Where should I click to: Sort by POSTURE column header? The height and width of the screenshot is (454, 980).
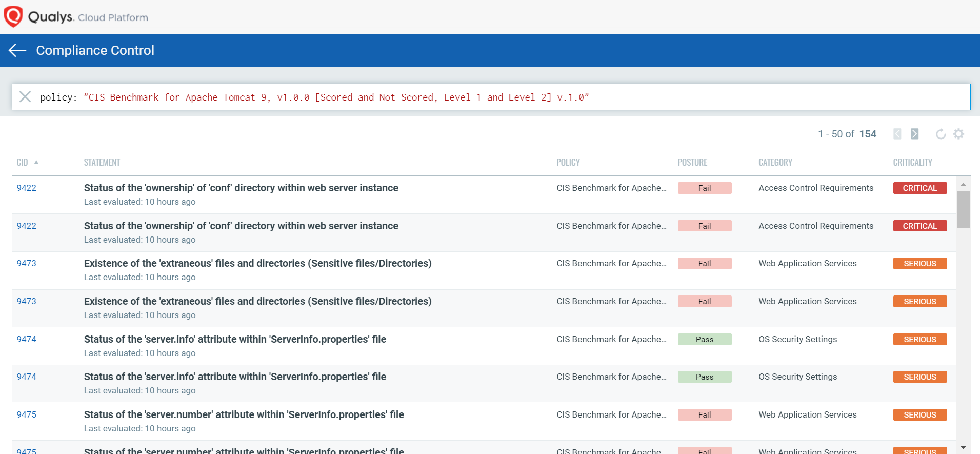pyautogui.click(x=692, y=162)
